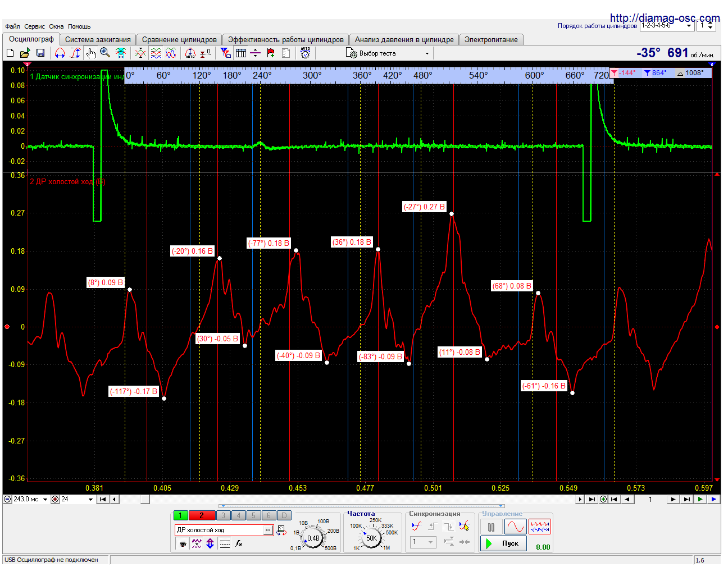Image resolution: width=728 pixels, height=567 pixels.
Task: Click the overlay channels waveform icon
Action: (x=140, y=53)
